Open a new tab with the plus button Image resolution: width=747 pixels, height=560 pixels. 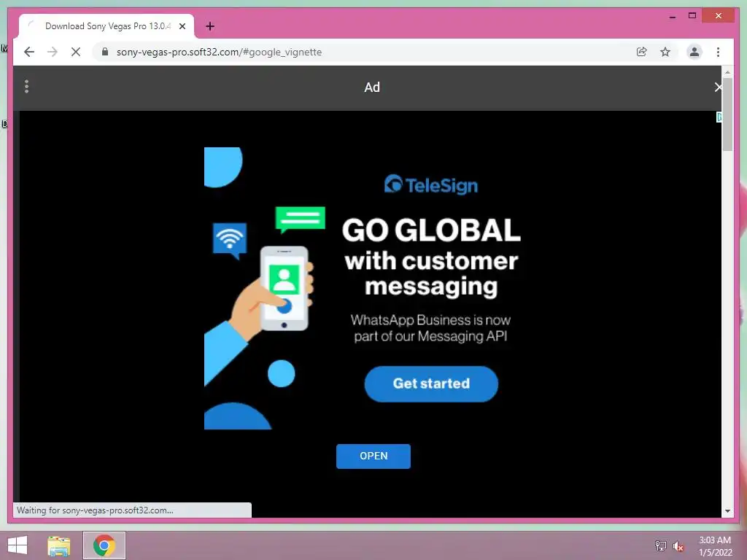point(210,26)
